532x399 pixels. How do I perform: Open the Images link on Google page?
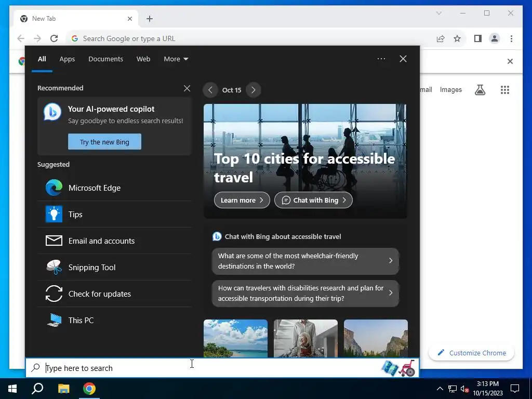pos(450,89)
